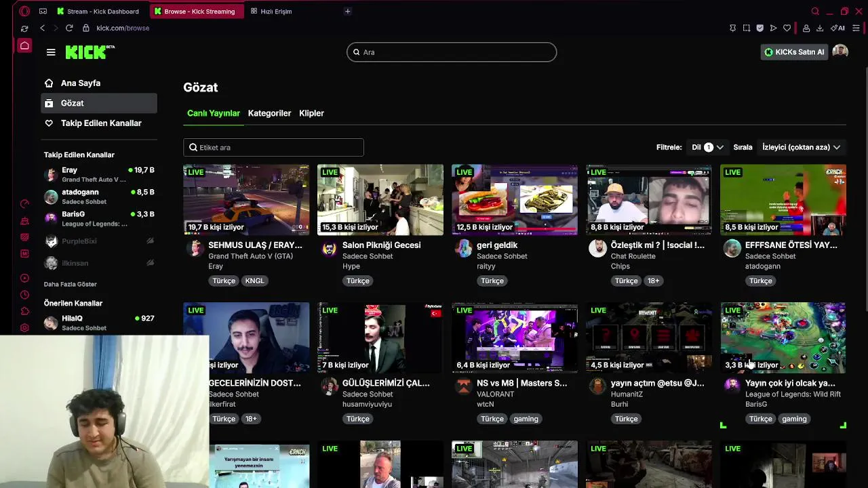Image resolution: width=868 pixels, height=488 pixels.
Task: Open the AI assistant icon in toolbar
Action: pyautogui.click(x=837, y=28)
